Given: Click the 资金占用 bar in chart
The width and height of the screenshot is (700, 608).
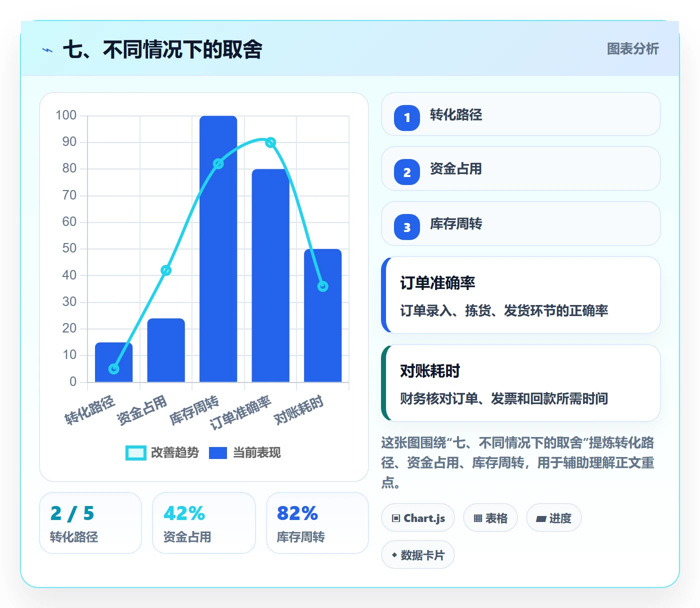Looking at the screenshot, I should 166,350.
